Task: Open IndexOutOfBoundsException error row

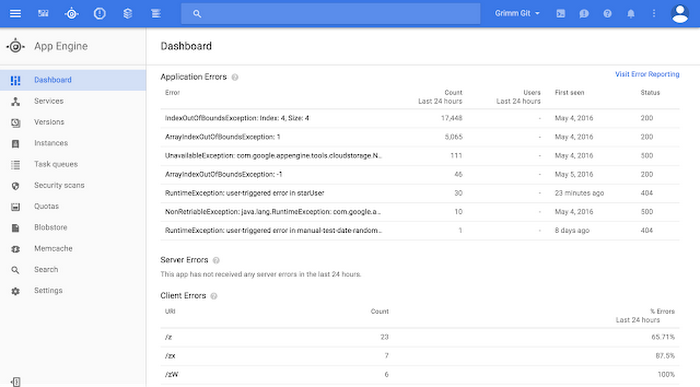Action: [420, 118]
